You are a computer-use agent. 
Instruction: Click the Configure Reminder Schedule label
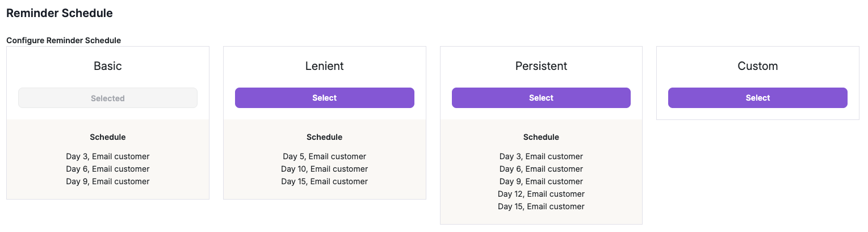[x=64, y=40]
